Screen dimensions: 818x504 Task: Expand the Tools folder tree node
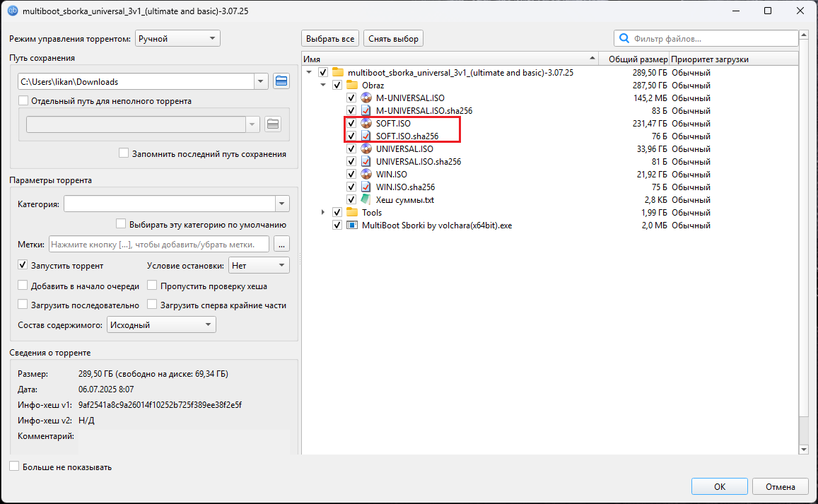coord(323,213)
